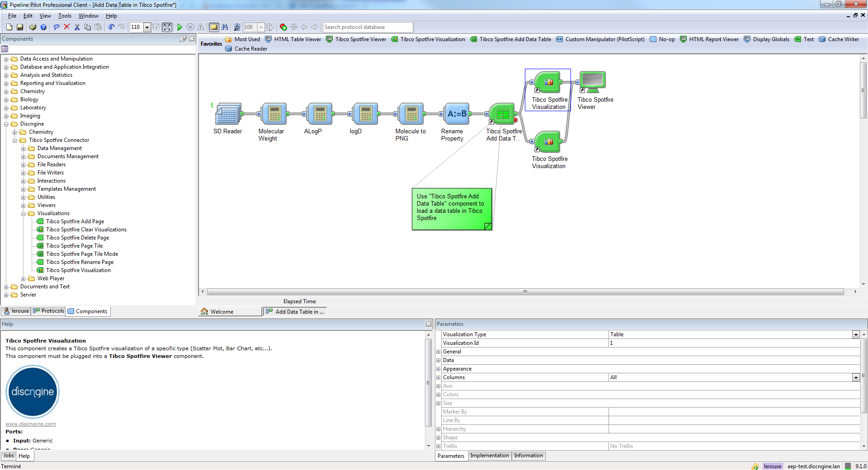The image size is (868, 470).
Task: Run the protocol with green play button
Action: tap(179, 27)
